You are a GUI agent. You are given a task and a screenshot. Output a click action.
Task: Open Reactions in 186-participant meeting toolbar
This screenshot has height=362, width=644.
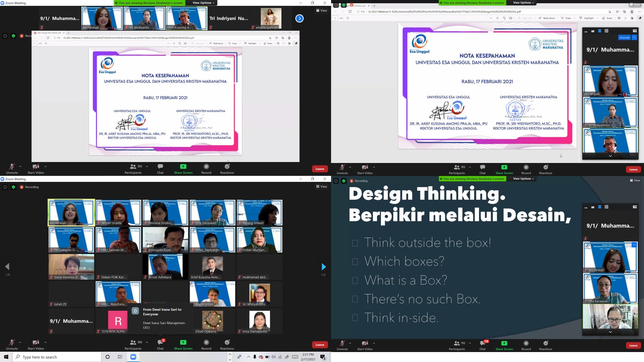(227, 344)
